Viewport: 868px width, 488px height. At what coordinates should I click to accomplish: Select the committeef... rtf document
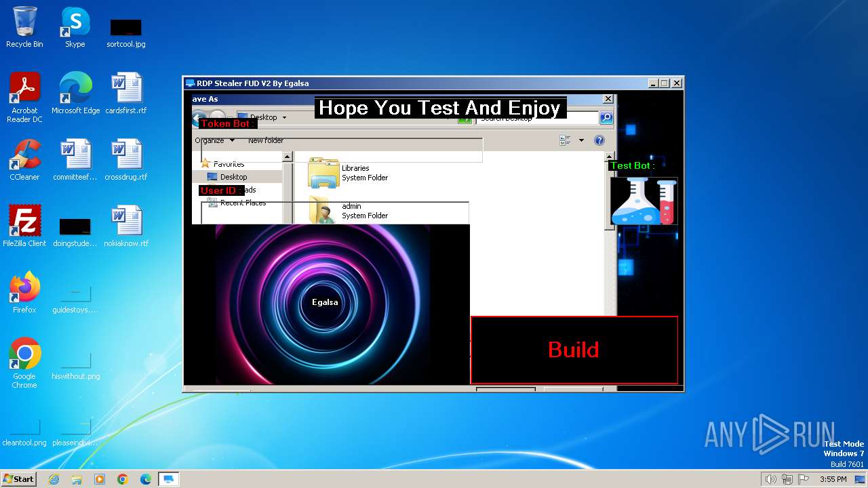75,160
